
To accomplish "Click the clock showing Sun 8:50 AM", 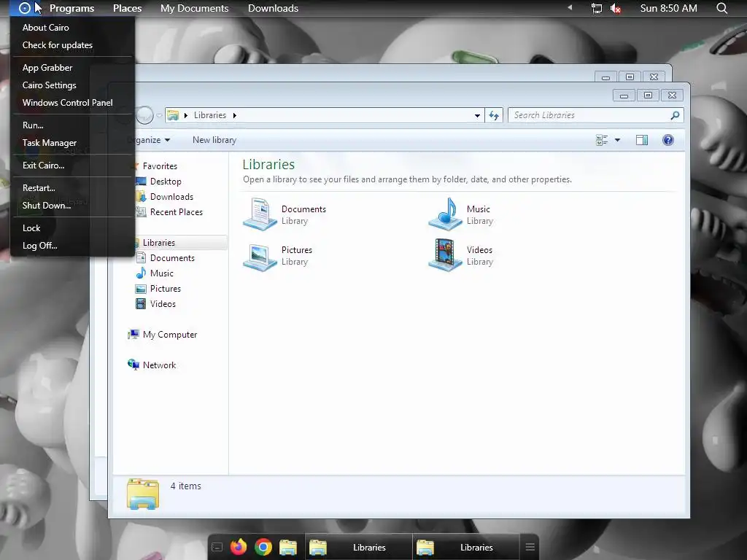I will point(668,8).
